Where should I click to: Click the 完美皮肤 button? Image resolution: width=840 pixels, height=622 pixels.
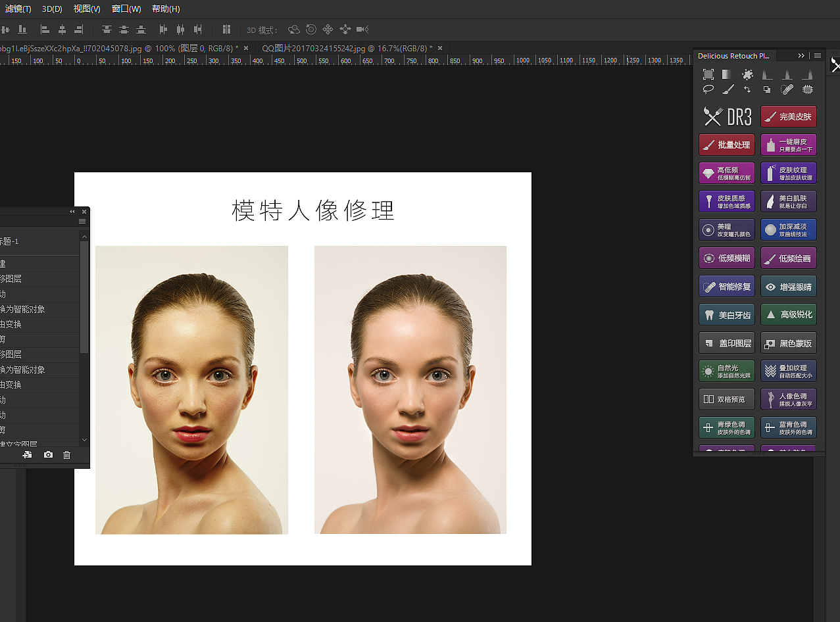(x=789, y=116)
